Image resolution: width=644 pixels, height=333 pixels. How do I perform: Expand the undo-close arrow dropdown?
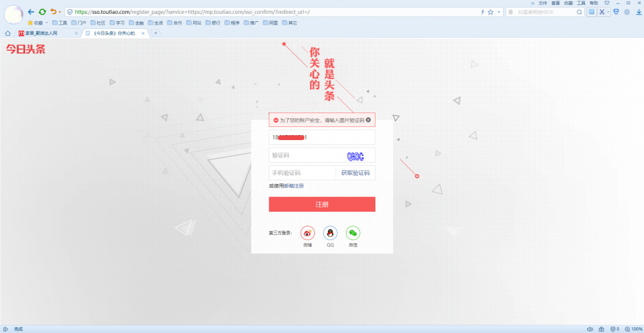pos(60,12)
